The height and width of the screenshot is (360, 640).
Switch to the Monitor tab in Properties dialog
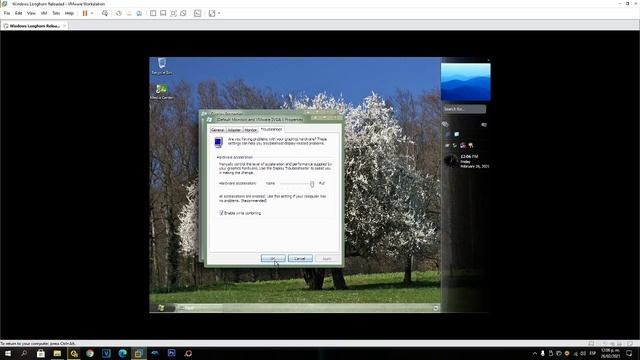[251, 130]
